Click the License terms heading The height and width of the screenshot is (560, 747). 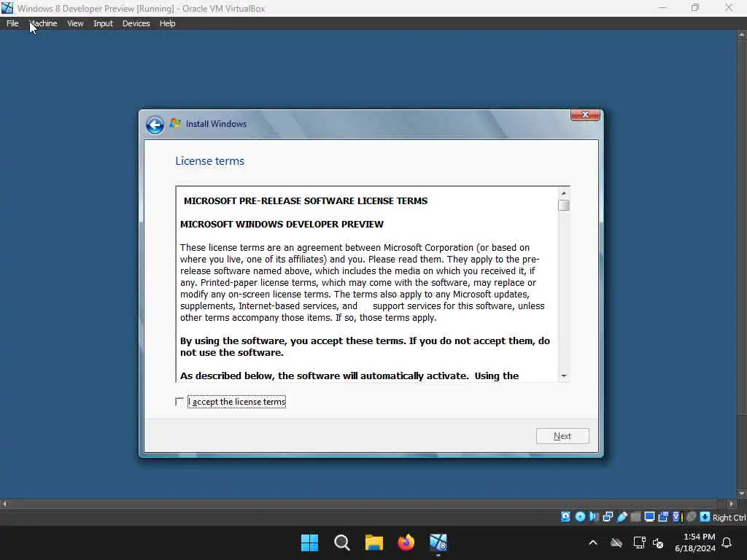[x=209, y=161]
